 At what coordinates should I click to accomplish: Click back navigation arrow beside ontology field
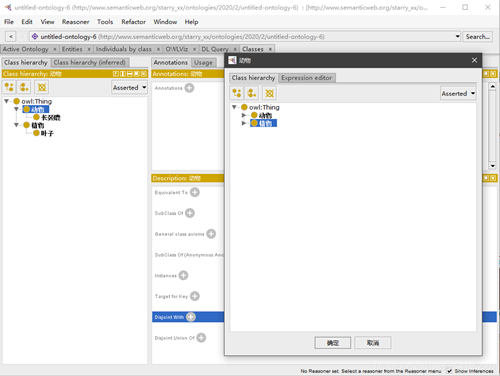coord(11,36)
